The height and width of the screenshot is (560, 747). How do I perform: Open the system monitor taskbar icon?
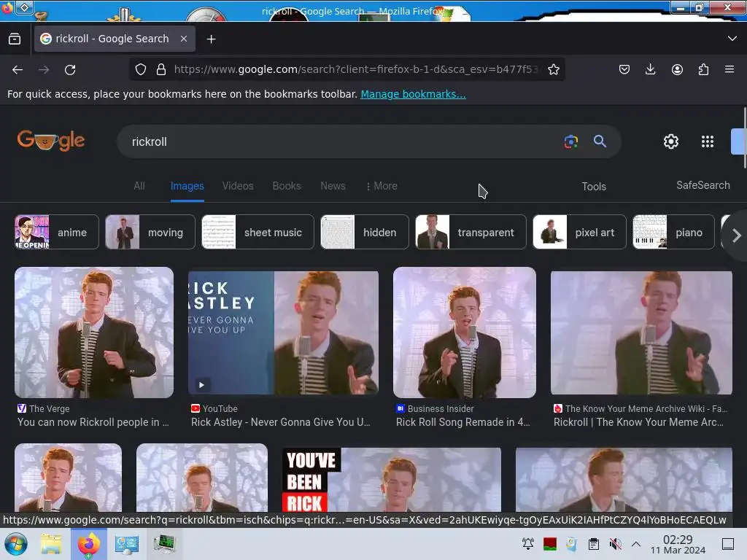165,544
